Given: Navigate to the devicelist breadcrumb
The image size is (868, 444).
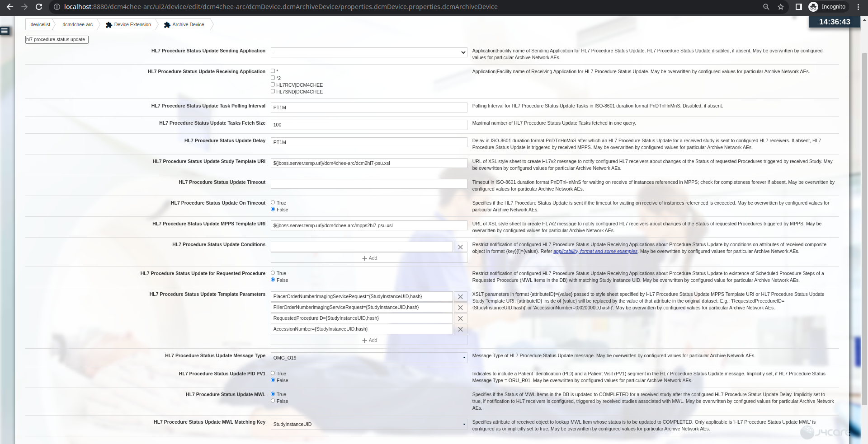Looking at the screenshot, I should 40,24.
